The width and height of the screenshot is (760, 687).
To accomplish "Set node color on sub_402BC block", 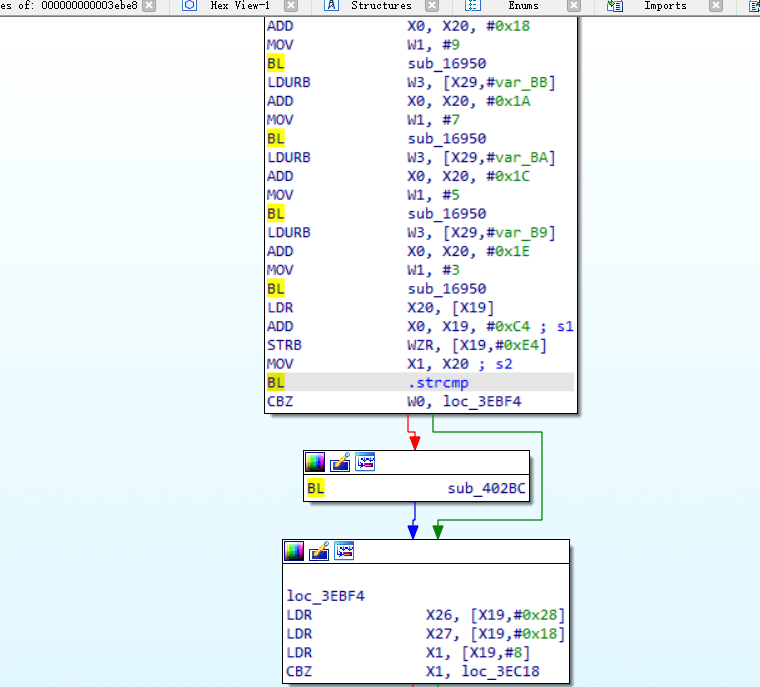I will (x=315, y=462).
